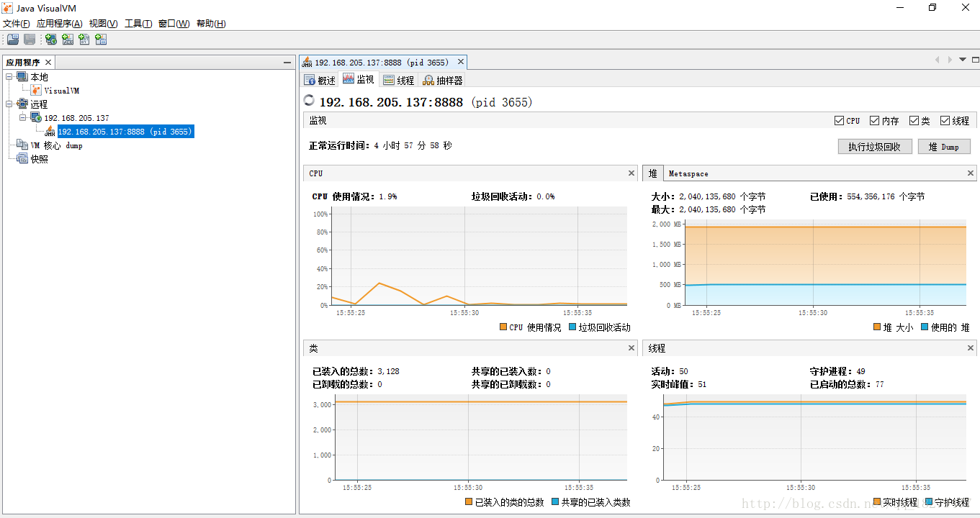Click the blue 使用的 堆 legend swatch
980x518 pixels.
click(x=925, y=327)
